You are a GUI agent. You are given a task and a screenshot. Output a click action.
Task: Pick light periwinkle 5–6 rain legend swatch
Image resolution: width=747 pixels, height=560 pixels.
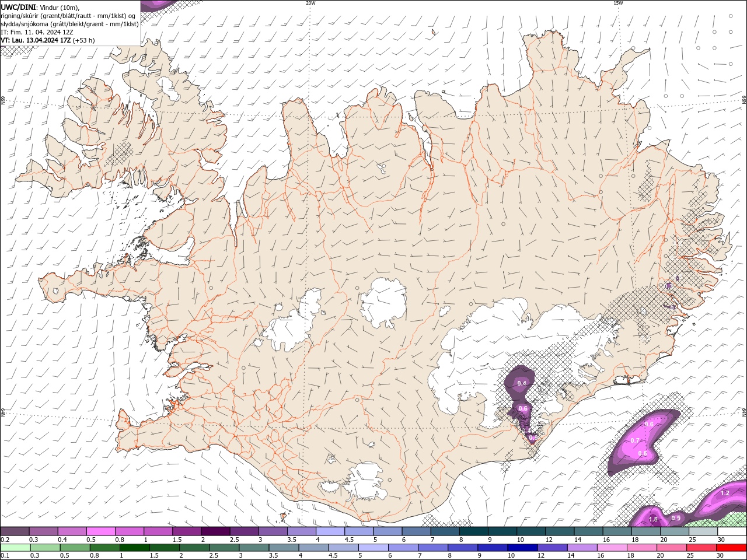(x=373, y=548)
